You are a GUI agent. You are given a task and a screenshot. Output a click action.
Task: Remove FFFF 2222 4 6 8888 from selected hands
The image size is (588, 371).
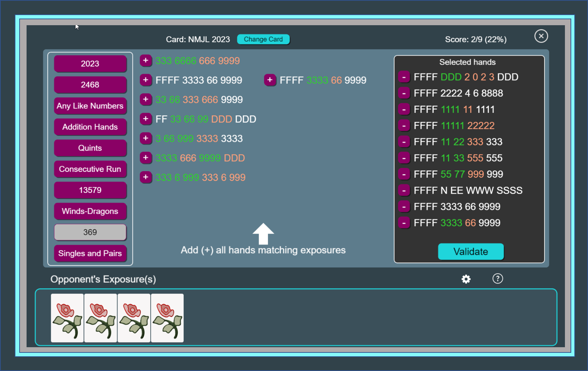coord(404,93)
